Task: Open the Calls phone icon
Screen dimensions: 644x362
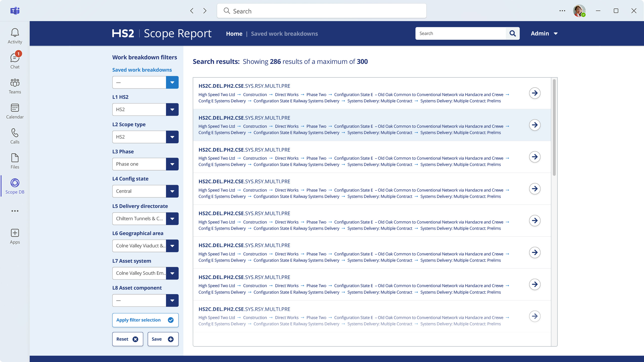Action: pos(15,136)
